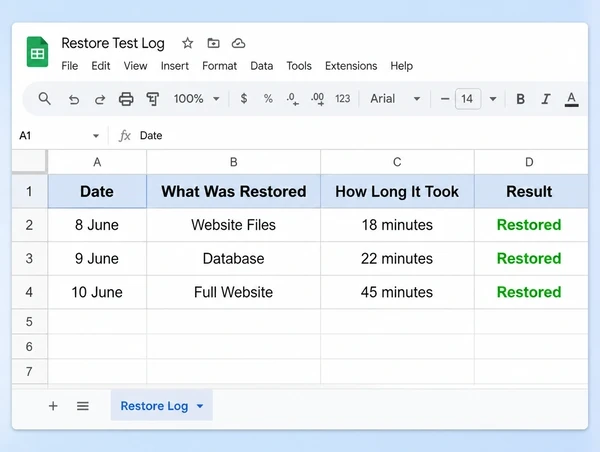This screenshot has width=600, height=452.
Task: Show the all sheets list icon
Action: (x=83, y=406)
